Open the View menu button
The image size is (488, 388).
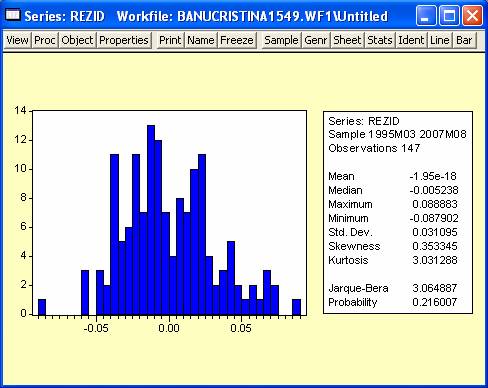18,40
